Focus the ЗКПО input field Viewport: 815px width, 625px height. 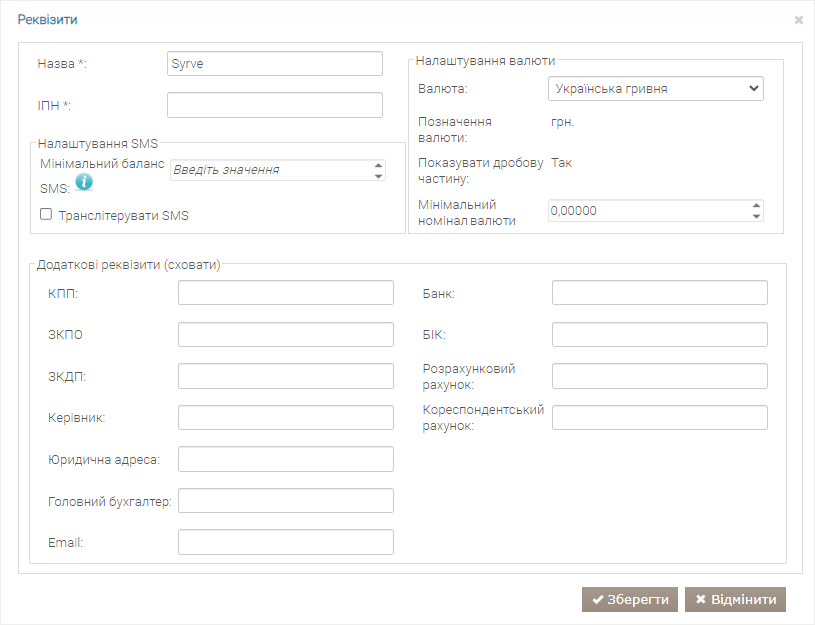285,334
